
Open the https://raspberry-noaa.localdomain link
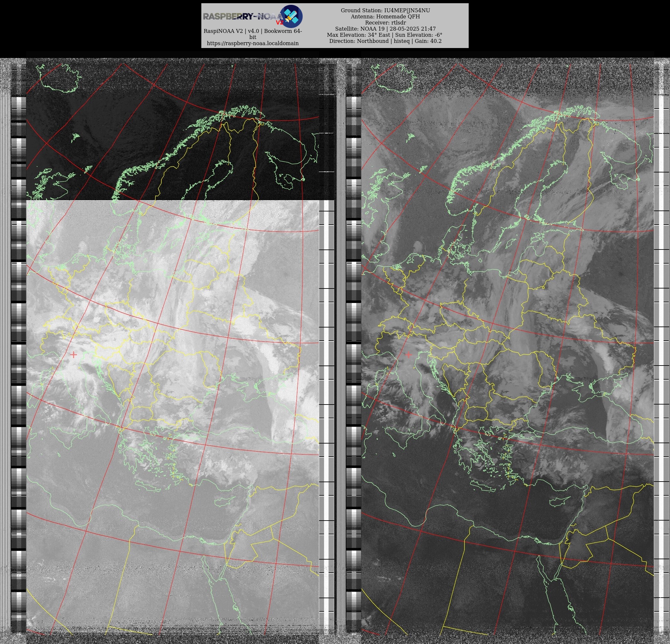tap(253, 44)
